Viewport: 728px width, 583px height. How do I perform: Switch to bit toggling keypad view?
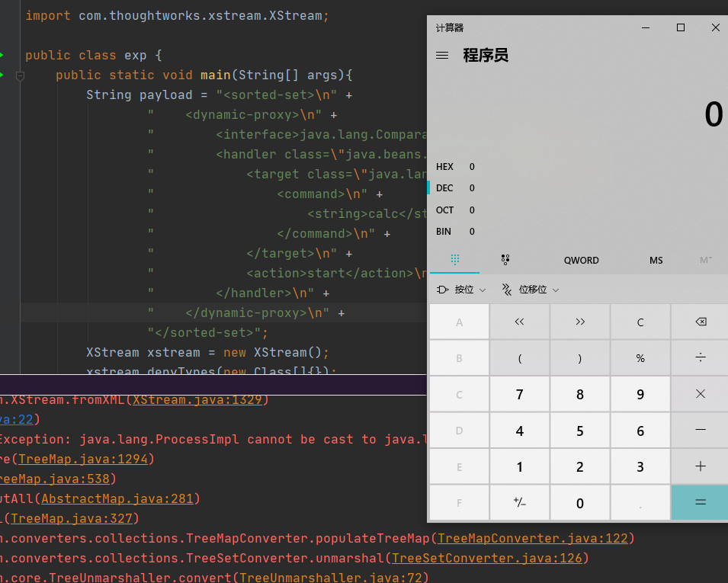click(x=505, y=259)
